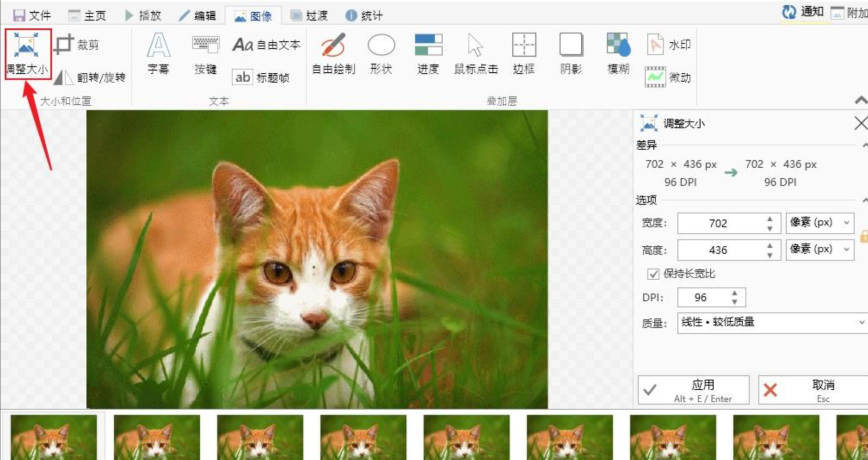Increase the 宽度 width value

[770, 219]
